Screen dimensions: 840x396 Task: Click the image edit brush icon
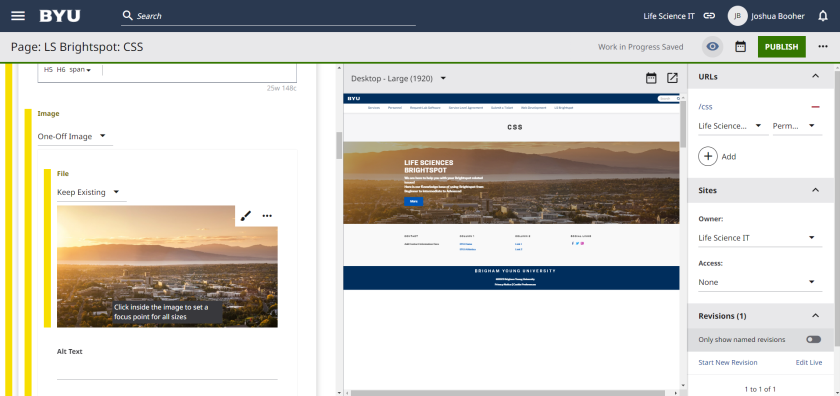245,216
